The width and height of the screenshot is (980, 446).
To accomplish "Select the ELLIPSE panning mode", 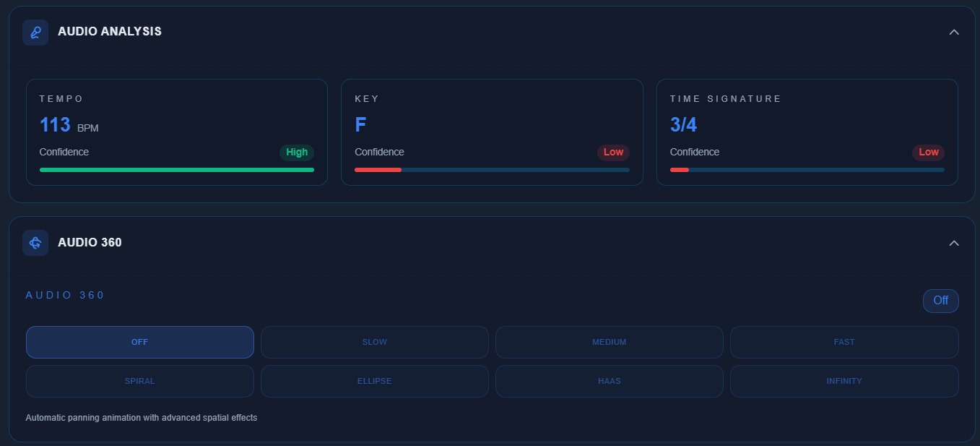I will tap(375, 381).
